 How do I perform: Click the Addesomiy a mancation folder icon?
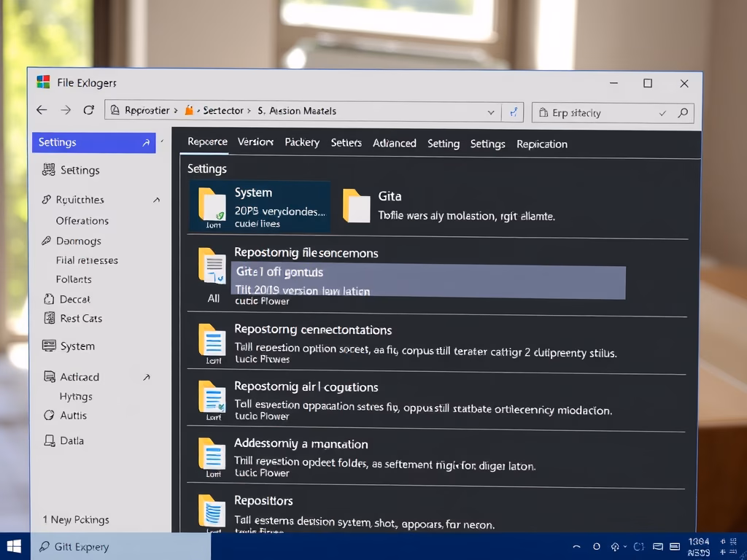[212, 454]
